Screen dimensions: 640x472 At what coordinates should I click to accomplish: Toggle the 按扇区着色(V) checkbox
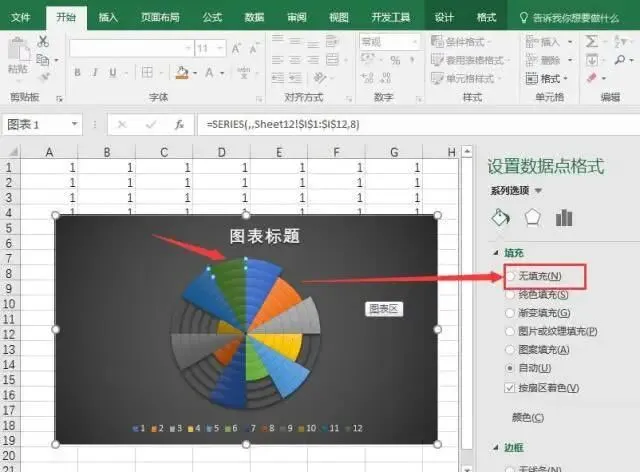point(509,388)
